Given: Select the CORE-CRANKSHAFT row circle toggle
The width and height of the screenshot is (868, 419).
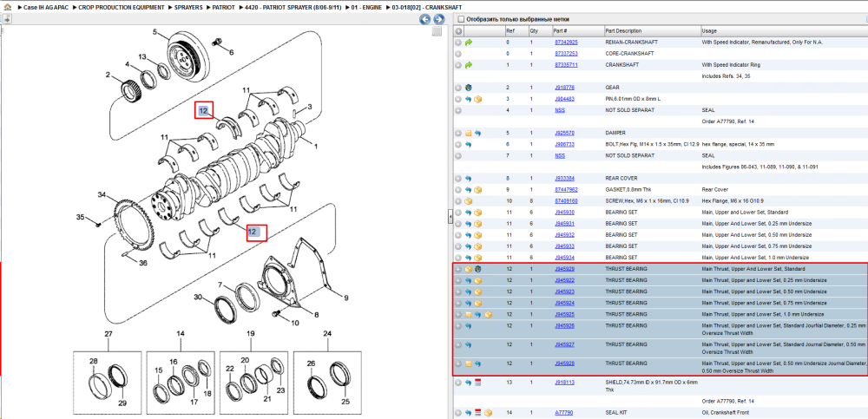Looking at the screenshot, I should (x=458, y=54).
